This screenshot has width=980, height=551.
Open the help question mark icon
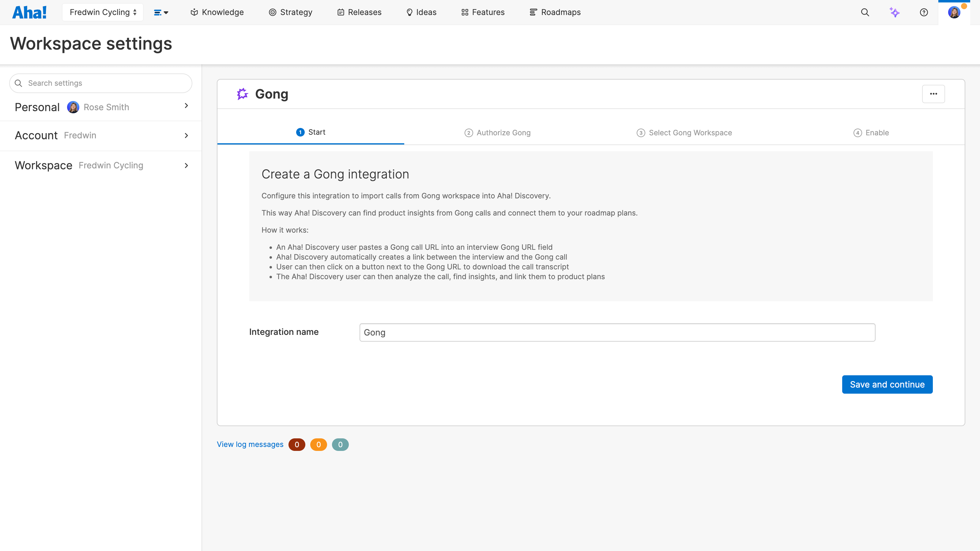[924, 12]
